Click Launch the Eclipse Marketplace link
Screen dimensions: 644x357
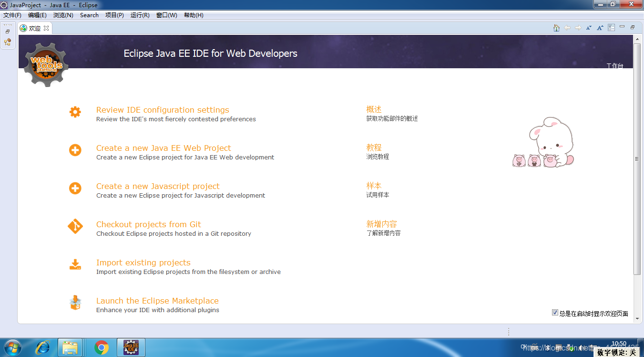click(x=157, y=301)
